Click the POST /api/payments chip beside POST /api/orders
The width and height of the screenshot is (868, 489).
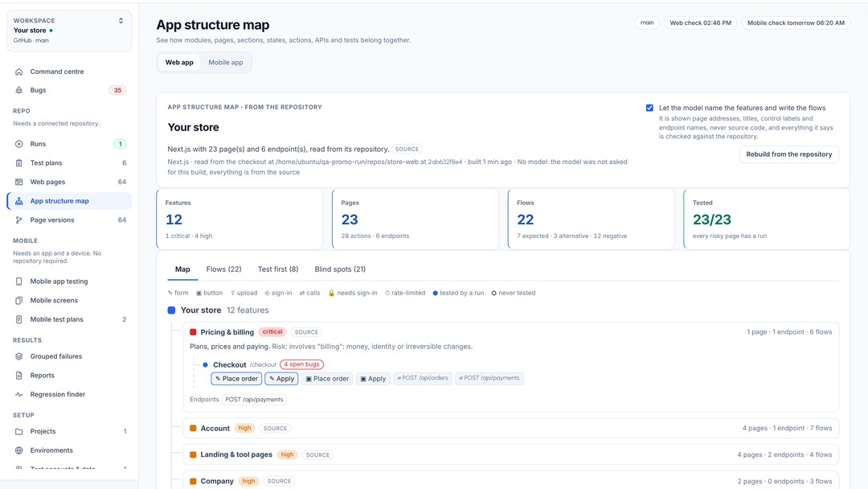(489, 378)
